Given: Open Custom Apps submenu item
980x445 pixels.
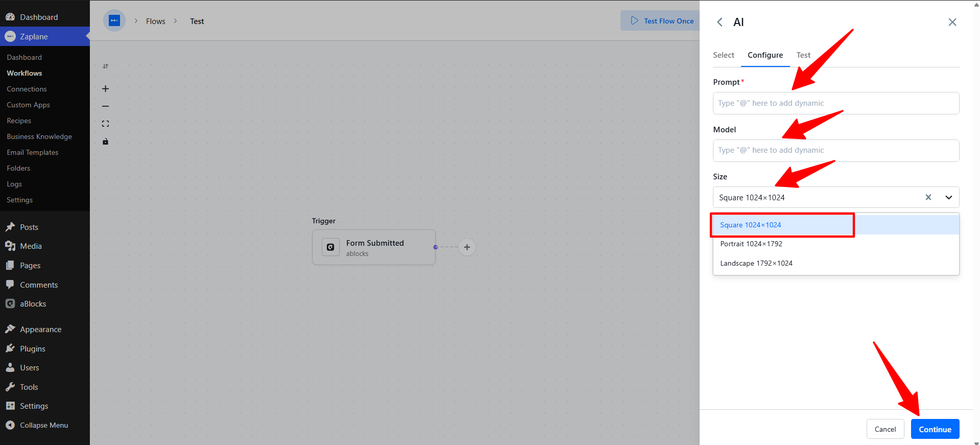Looking at the screenshot, I should (29, 105).
